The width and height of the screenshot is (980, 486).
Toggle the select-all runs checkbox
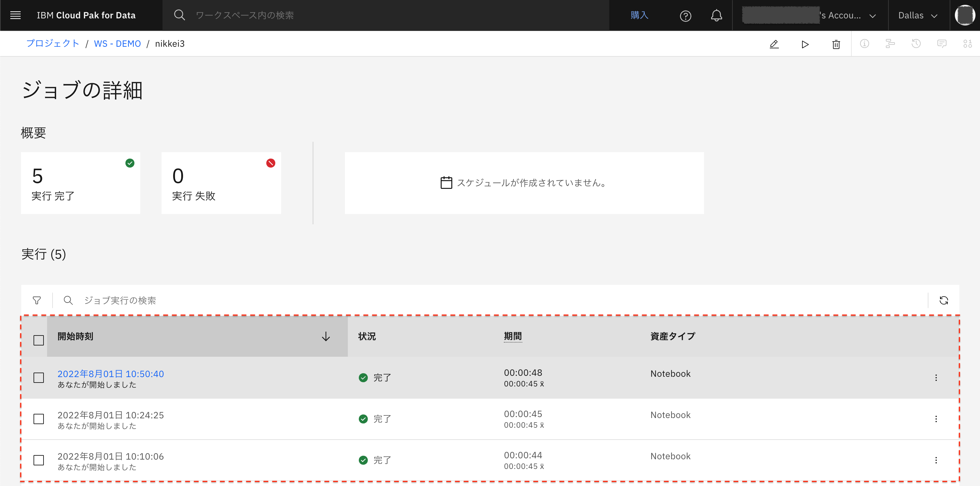click(x=38, y=340)
